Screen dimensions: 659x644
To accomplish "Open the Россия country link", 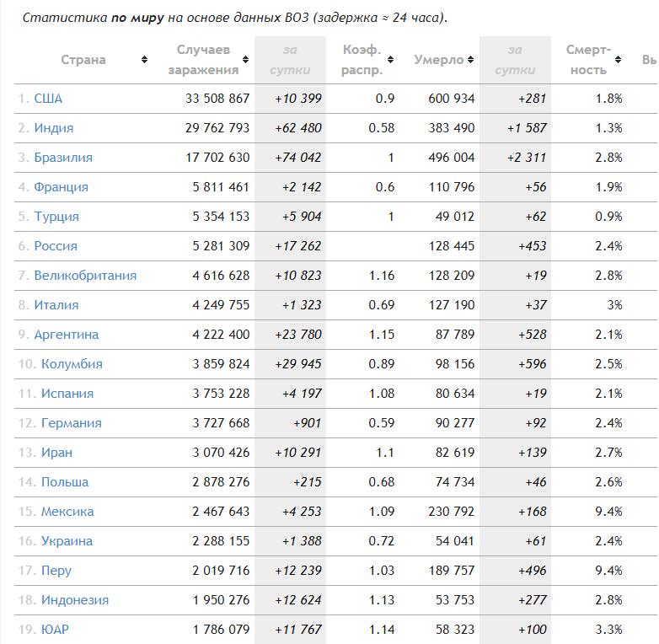I will [56, 246].
